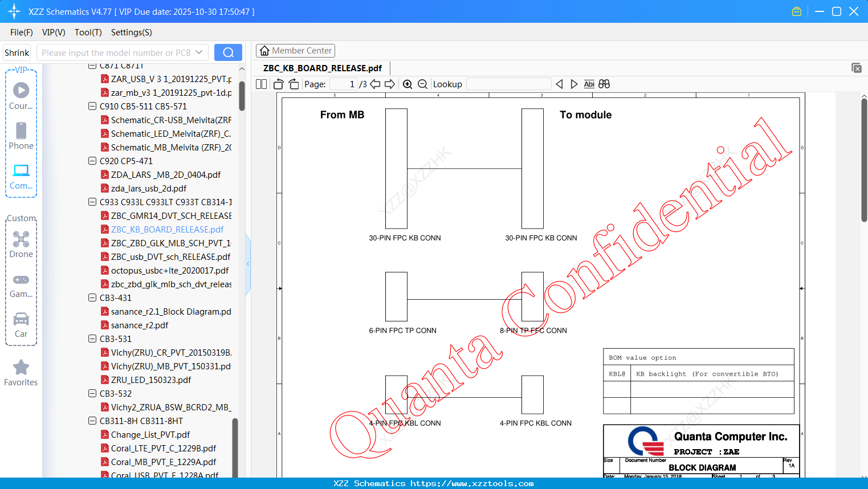Zoom out of the schematic
The image size is (868, 489).
pyautogui.click(x=422, y=84)
